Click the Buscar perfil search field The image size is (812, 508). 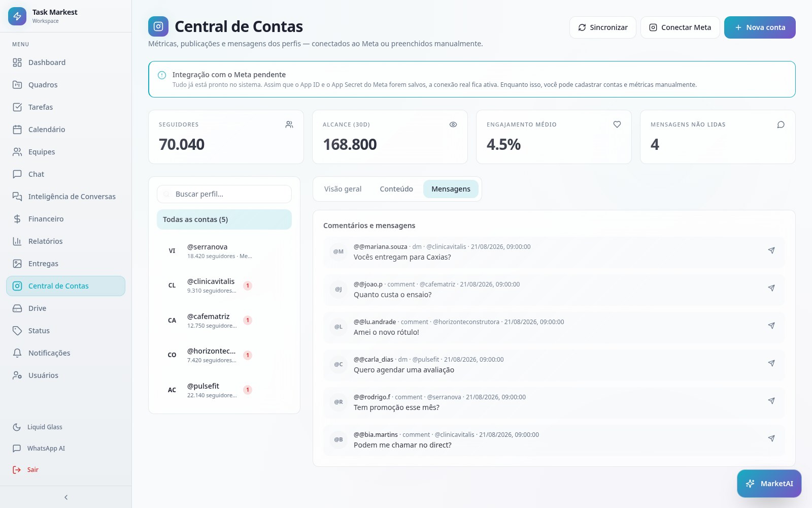224,194
